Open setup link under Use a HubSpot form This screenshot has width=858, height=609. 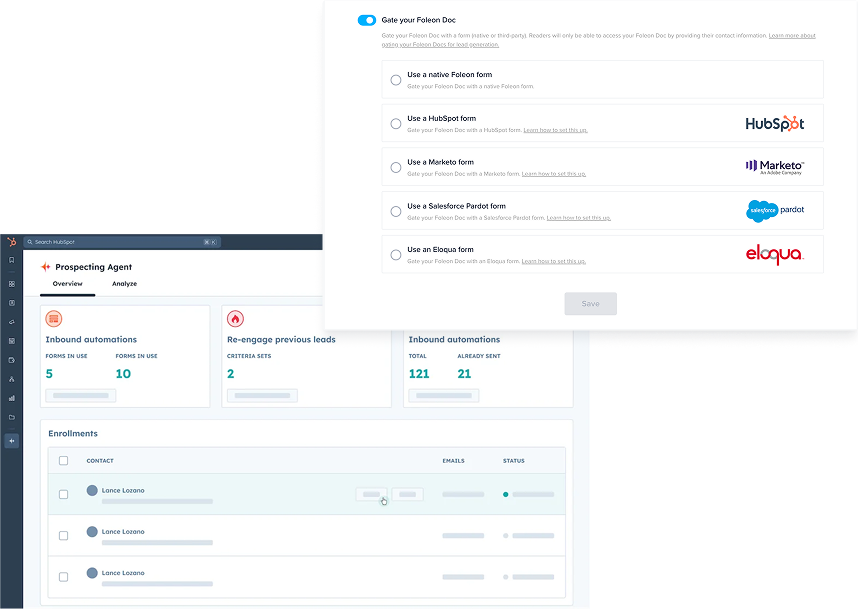tap(555, 130)
